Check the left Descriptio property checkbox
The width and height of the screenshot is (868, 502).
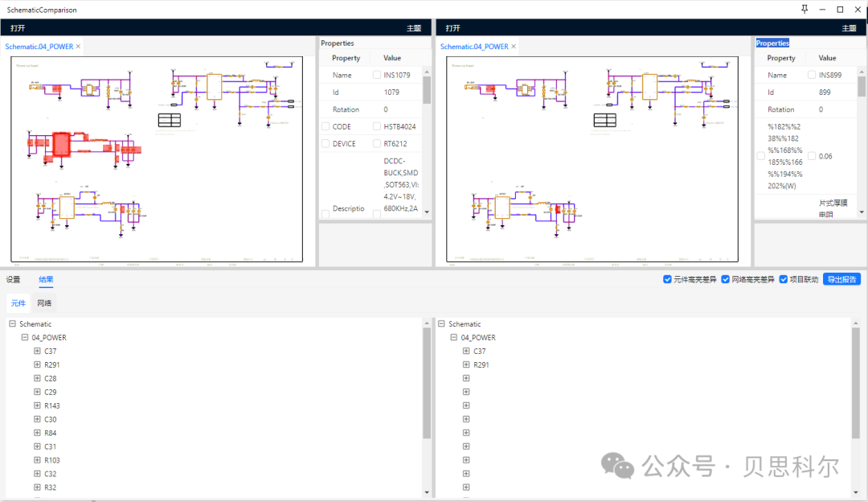(325, 213)
